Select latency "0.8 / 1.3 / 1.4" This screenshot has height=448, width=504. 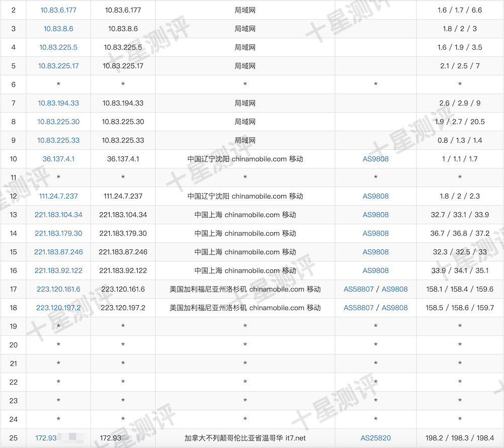pos(460,140)
